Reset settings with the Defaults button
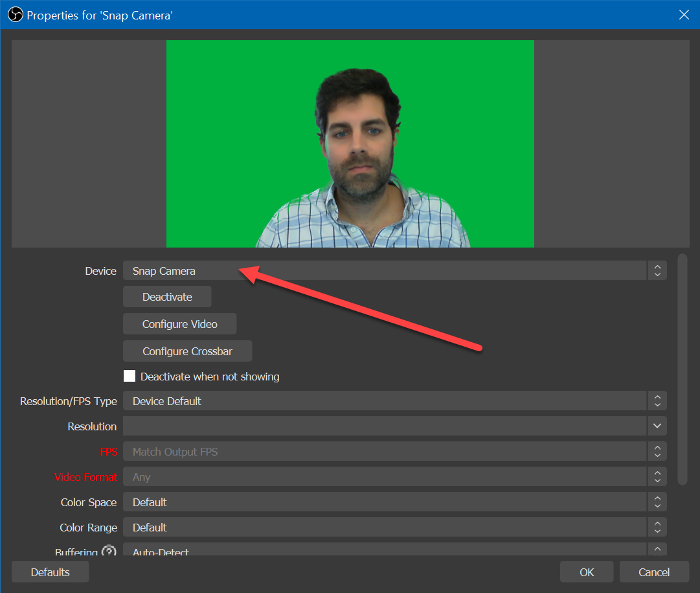This screenshot has width=700, height=593. (x=50, y=572)
